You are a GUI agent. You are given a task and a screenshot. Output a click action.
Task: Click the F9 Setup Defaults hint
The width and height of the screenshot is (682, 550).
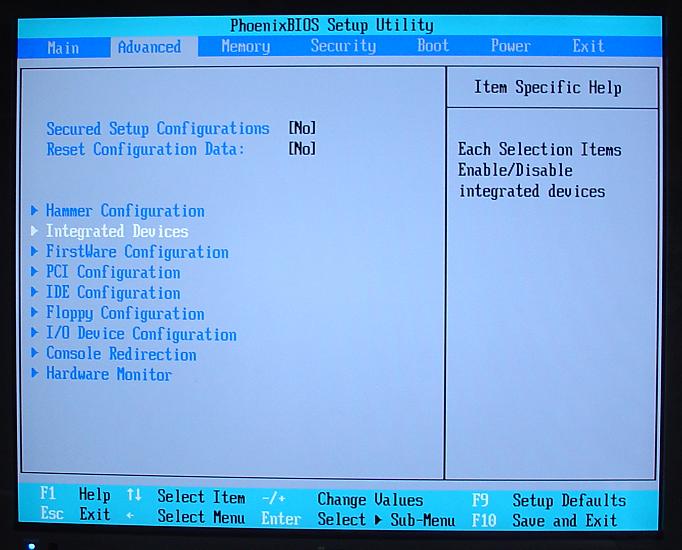tap(549, 500)
